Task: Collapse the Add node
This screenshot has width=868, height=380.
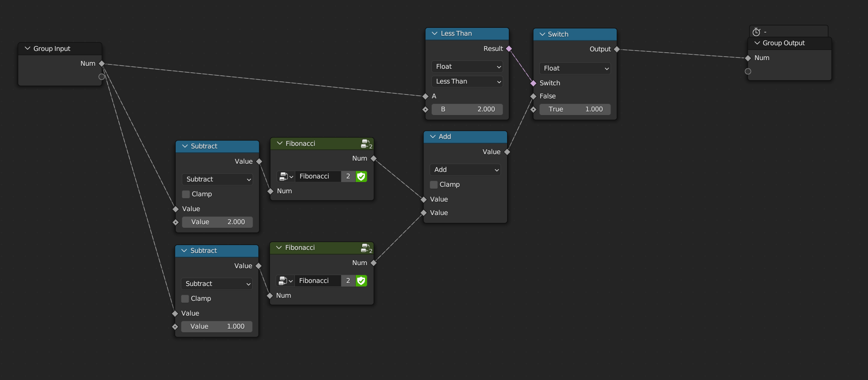Action: tap(433, 137)
